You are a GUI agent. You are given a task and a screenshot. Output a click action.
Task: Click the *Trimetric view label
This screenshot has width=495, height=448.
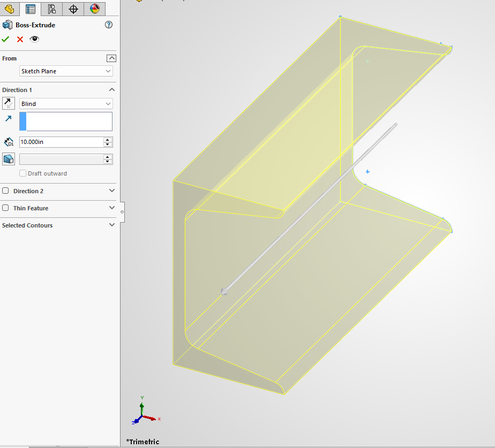142,442
